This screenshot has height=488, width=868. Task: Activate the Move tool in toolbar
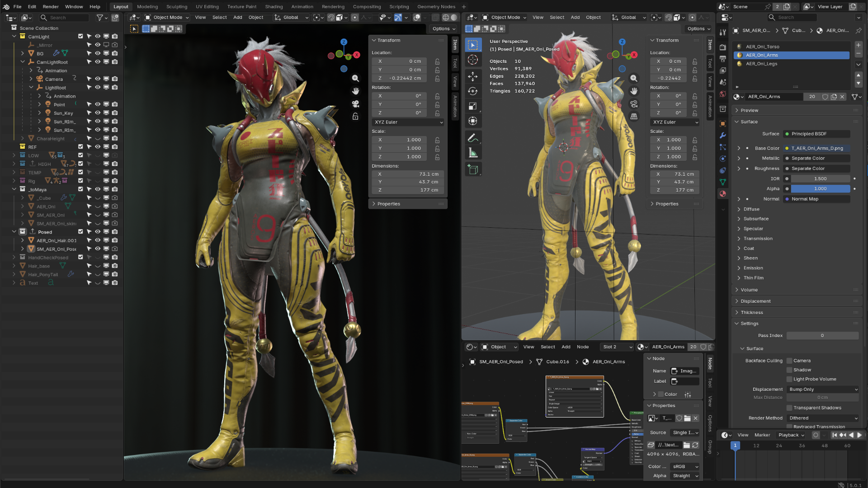click(473, 76)
